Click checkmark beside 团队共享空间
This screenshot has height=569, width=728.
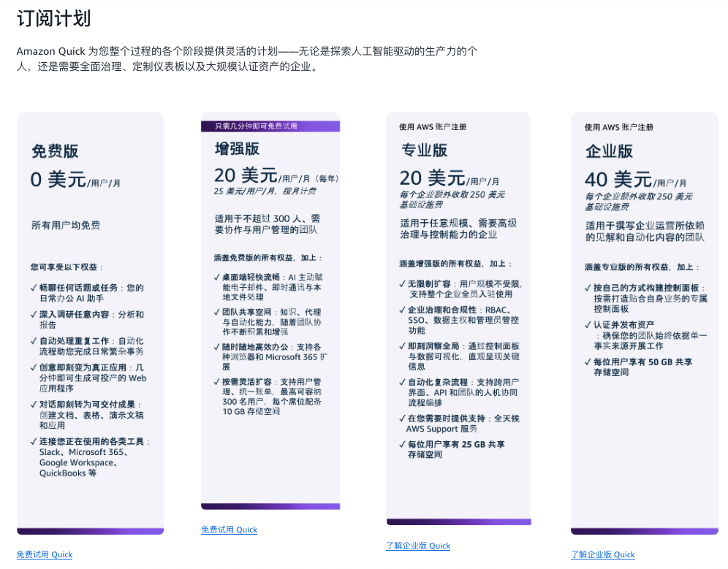pos(217,312)
